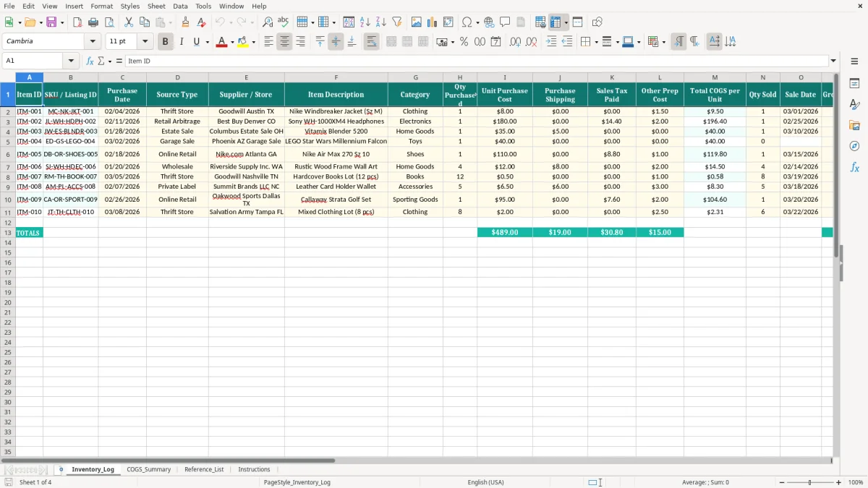This screenshot has height=488, width=868.
Task: Open the Styles sidebar panel
Action: click(x=854, y=105)
